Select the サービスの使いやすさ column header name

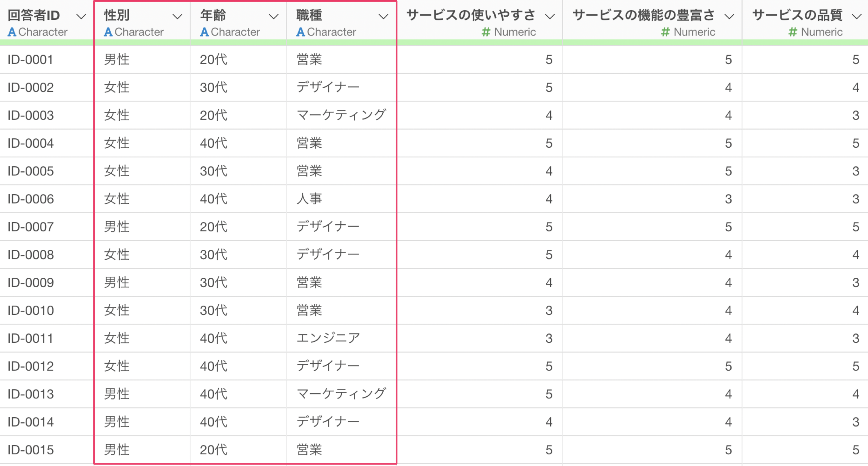(471, 15)
